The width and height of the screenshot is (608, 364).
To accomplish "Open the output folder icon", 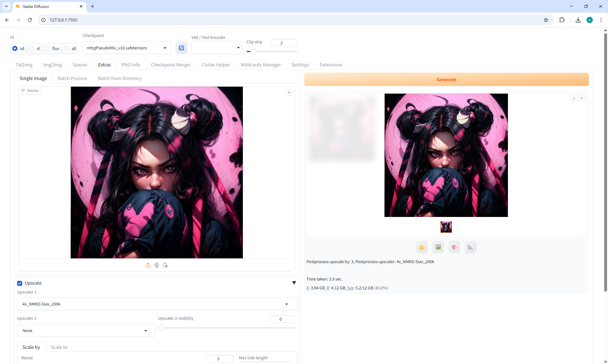I will click(x=422, y=247).
